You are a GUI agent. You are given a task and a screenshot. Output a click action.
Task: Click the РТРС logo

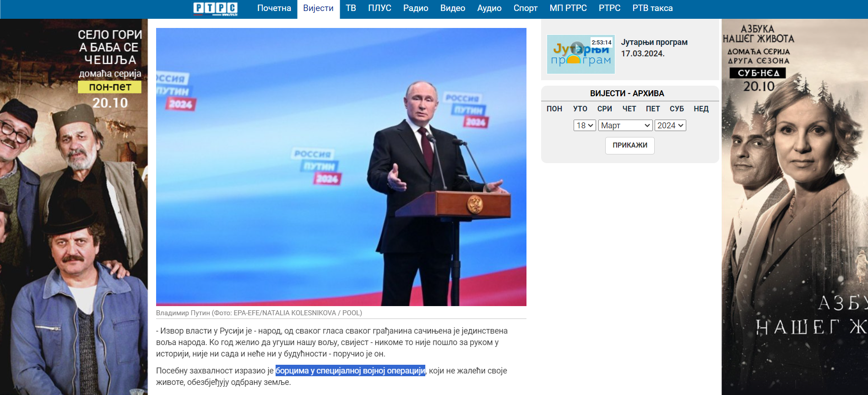[215, 9]
